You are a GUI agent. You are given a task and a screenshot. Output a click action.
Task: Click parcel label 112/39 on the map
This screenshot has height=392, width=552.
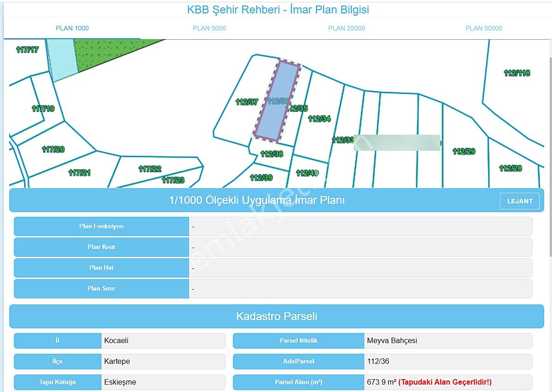point(261,178)
